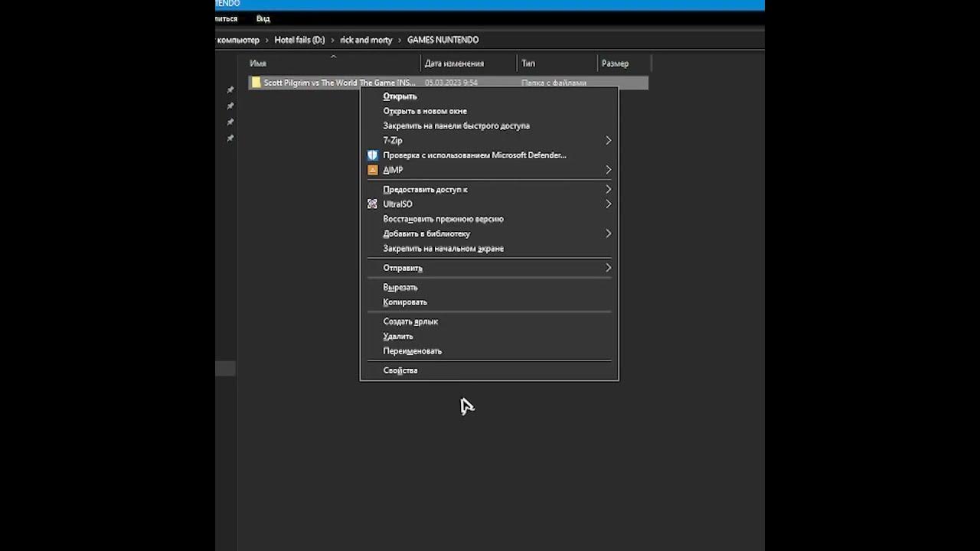Choose Добавить в библиотеку

click(426, 233)
